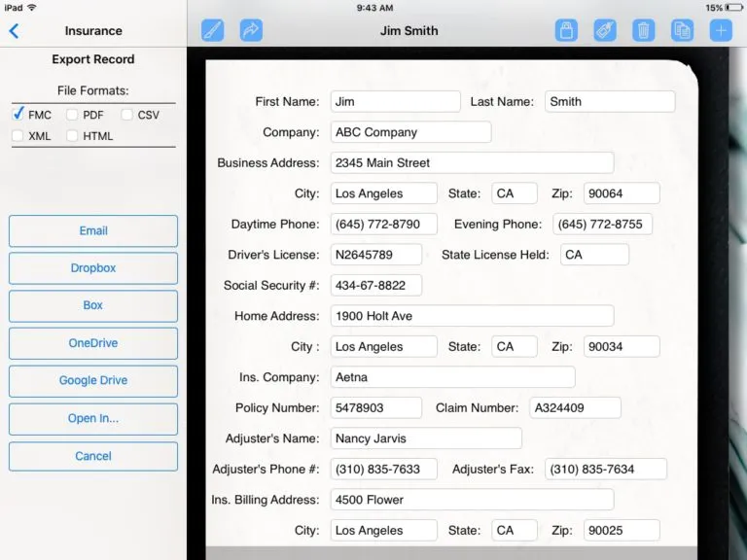Tap the edit paintbrush icon
Viewport: 747px width, 560px height.
click(x=212, y=30)
